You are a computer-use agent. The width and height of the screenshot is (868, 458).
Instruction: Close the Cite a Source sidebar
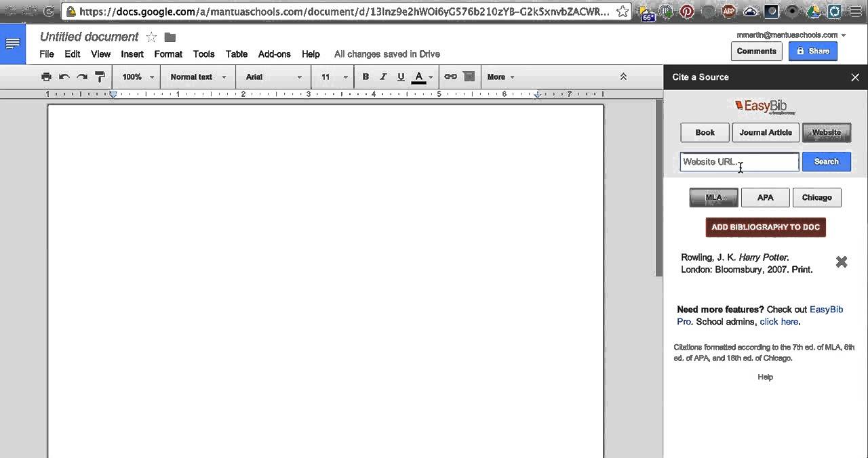tap(854, 77)
